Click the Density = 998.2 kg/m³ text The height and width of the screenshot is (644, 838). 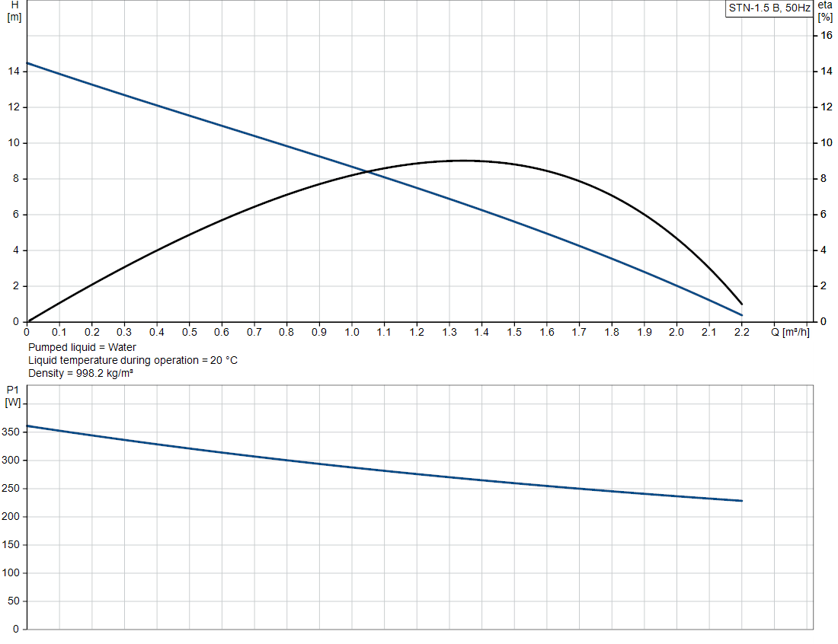[81, 373]
